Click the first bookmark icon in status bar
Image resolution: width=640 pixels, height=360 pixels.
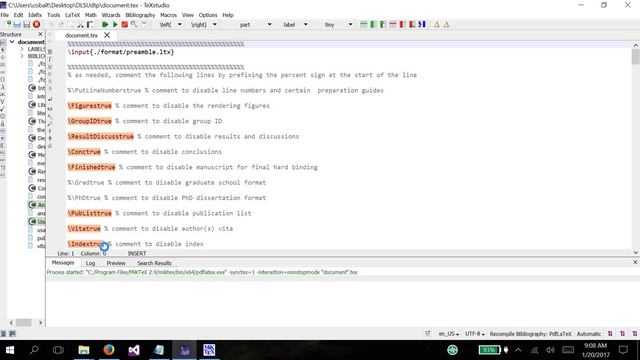point(610,333)
